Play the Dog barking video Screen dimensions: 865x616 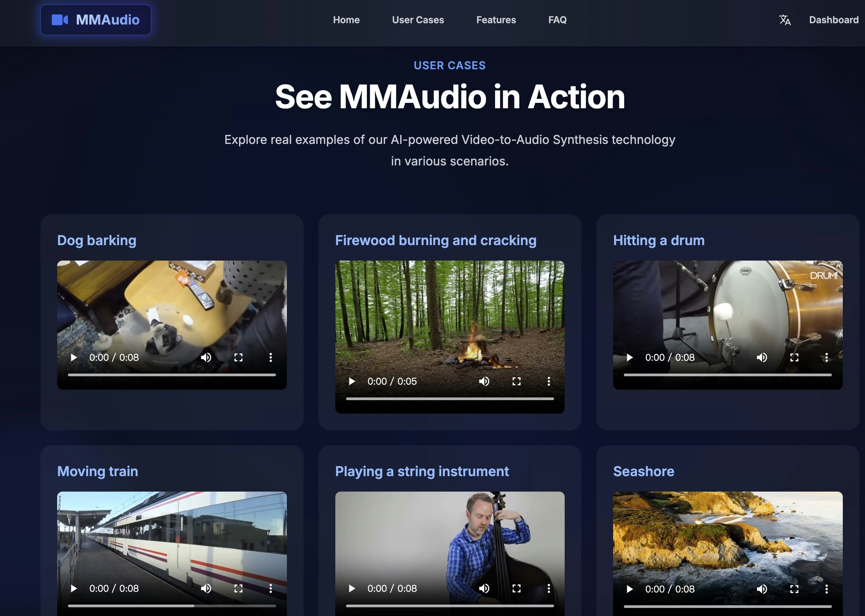pos(74,357)
